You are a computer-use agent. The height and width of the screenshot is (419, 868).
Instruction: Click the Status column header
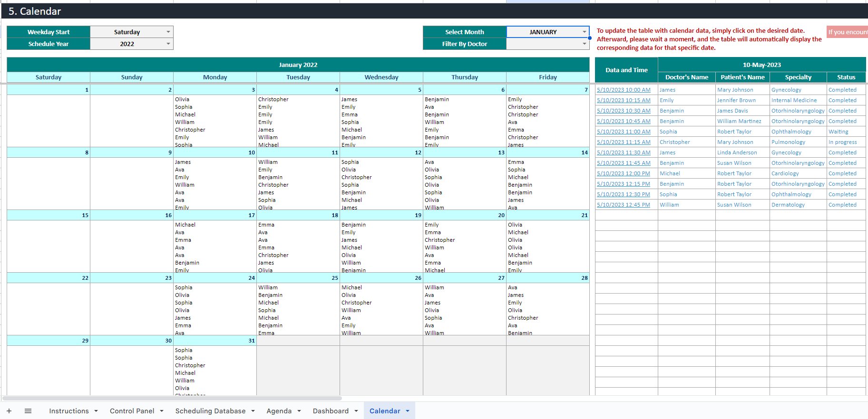click(846, 77)
